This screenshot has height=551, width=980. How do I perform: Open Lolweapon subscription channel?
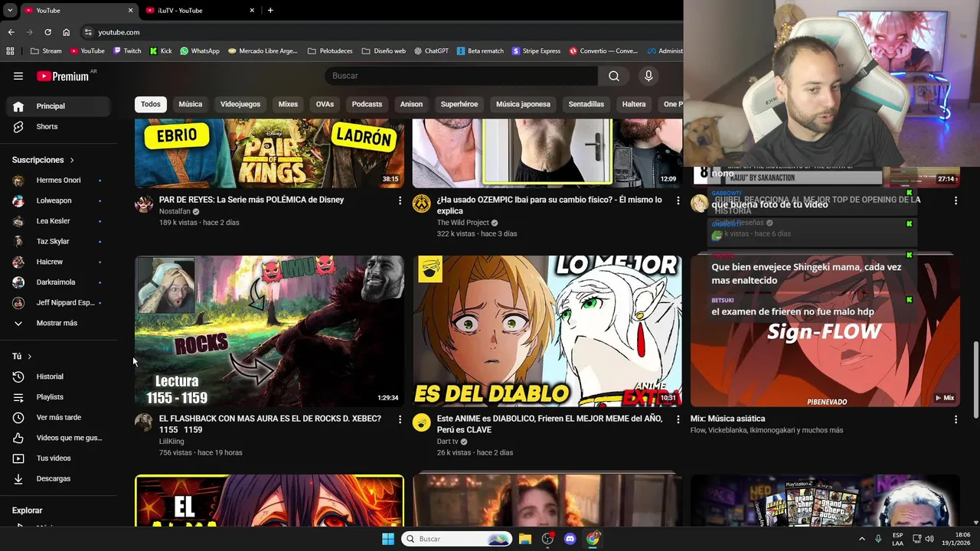[58, 201]
